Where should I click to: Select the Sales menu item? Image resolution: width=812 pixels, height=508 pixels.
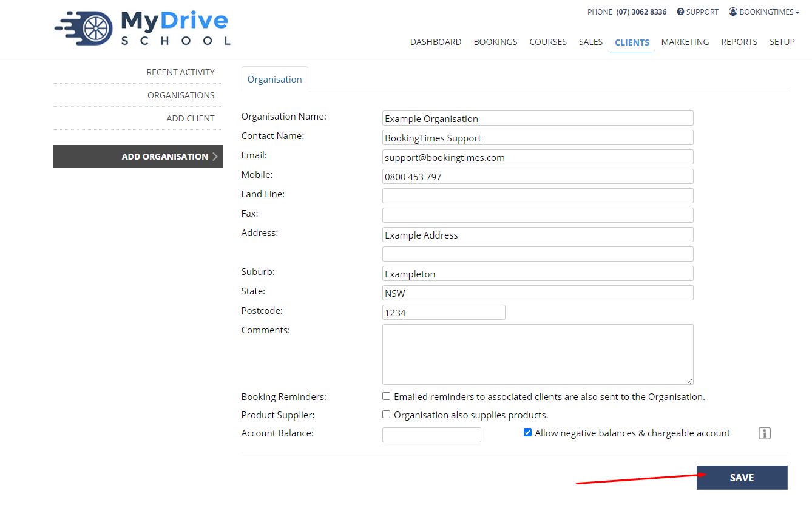coord(590,42)
